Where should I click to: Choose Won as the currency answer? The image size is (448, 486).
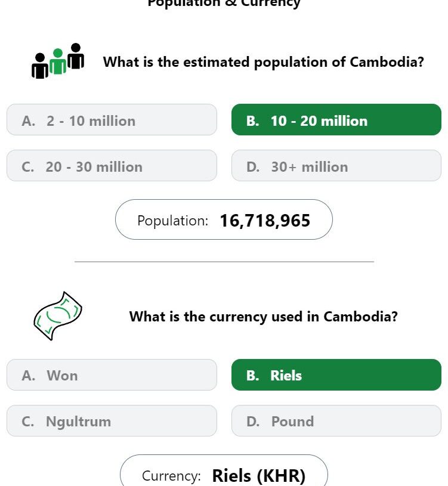click(112, 374)
